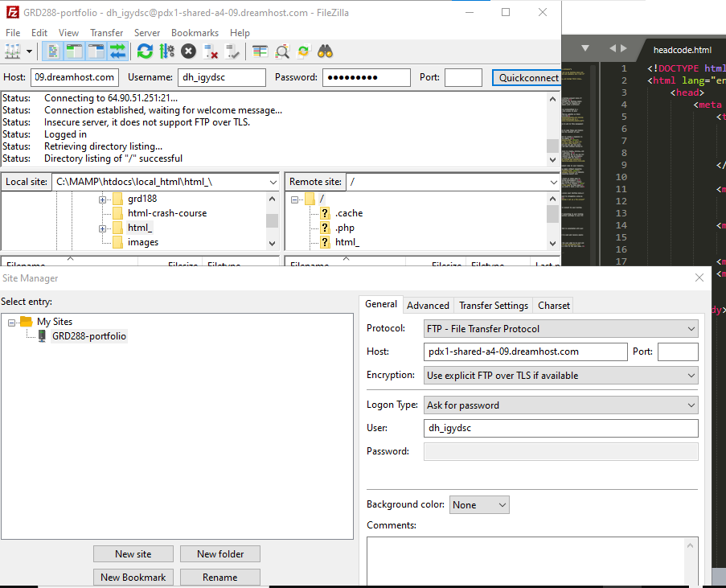Switch to the Charset tab
This screenshot has height=588, width=726.
(x=554, y=306)
